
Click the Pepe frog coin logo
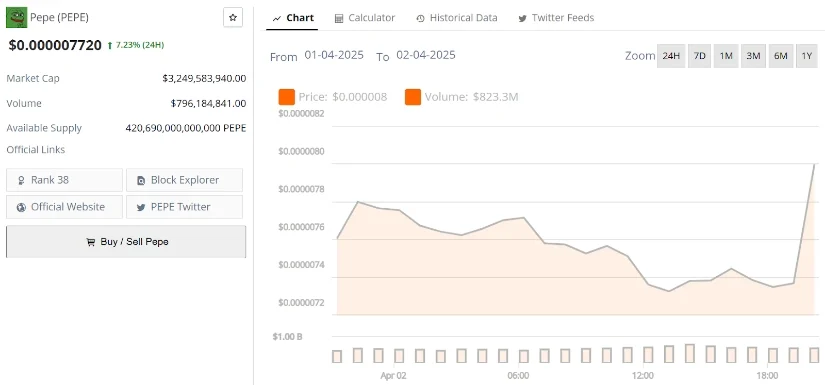pyautogui.click(x=16, y=17)
